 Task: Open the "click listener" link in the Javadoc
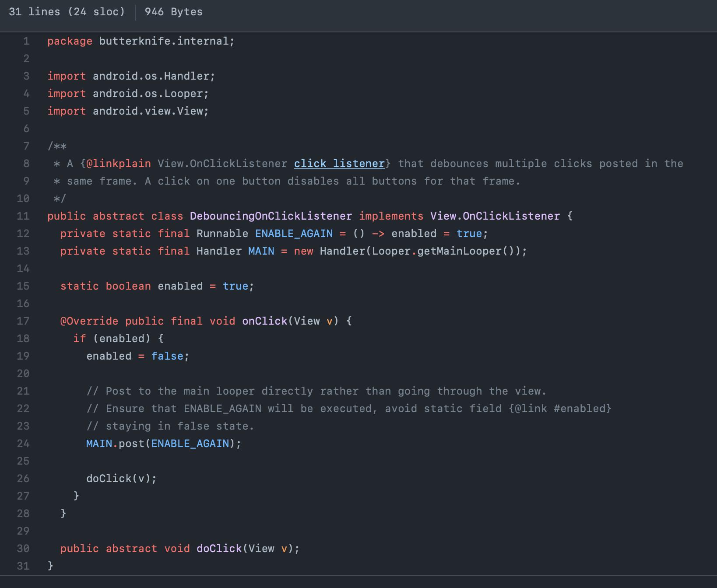[339, 164]
